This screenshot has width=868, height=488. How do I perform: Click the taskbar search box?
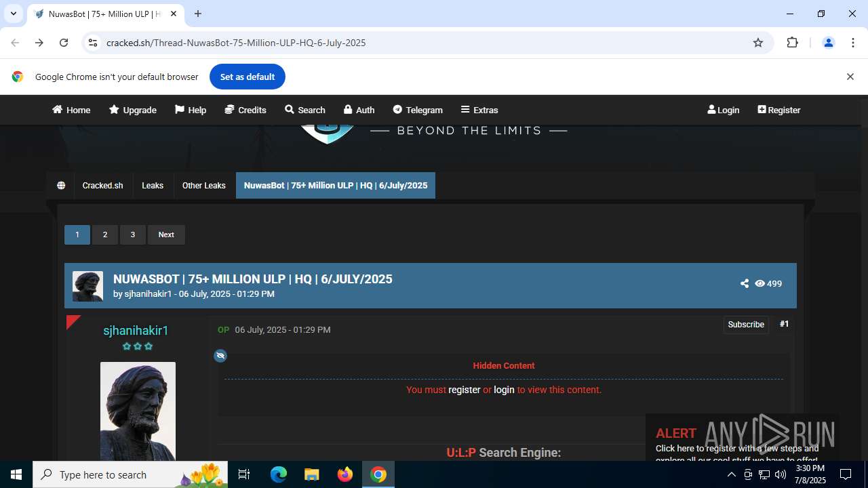point(130,474)
